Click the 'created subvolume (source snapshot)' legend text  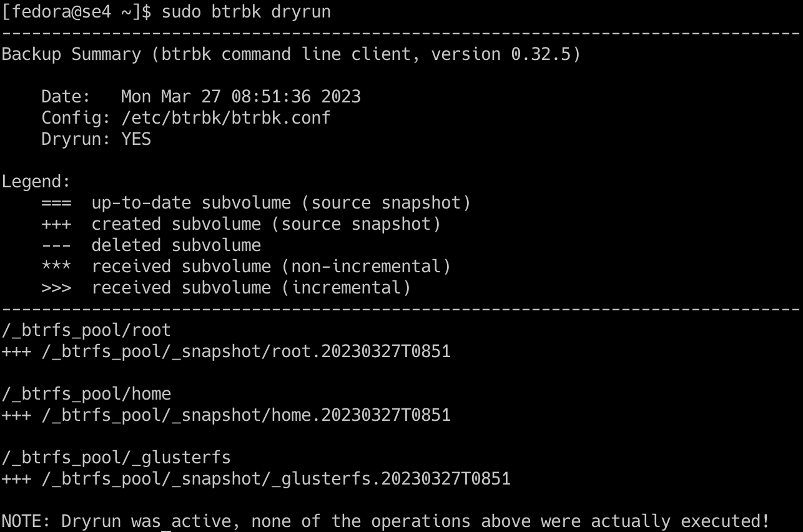point(266,224)
